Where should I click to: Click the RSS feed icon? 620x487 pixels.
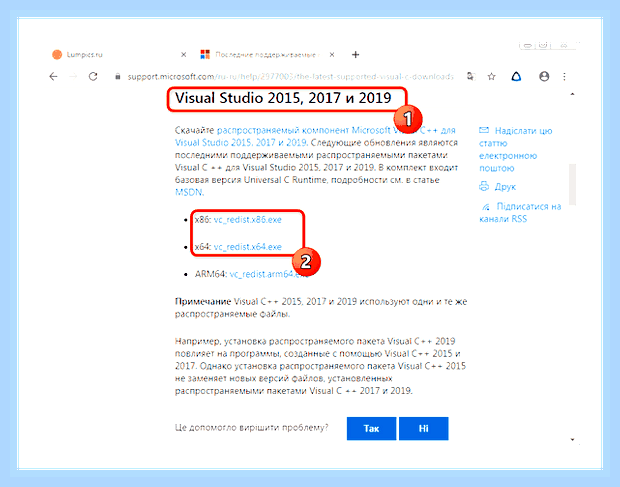(x=486, y=207)
